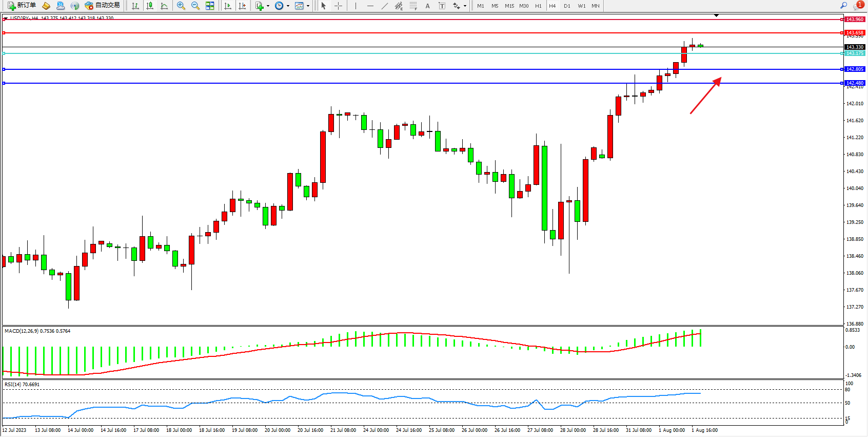Image resolution: width=868 pixels, height=437 pixels.
Task: Choose the text label tool
Action: [x=442, y=6]
